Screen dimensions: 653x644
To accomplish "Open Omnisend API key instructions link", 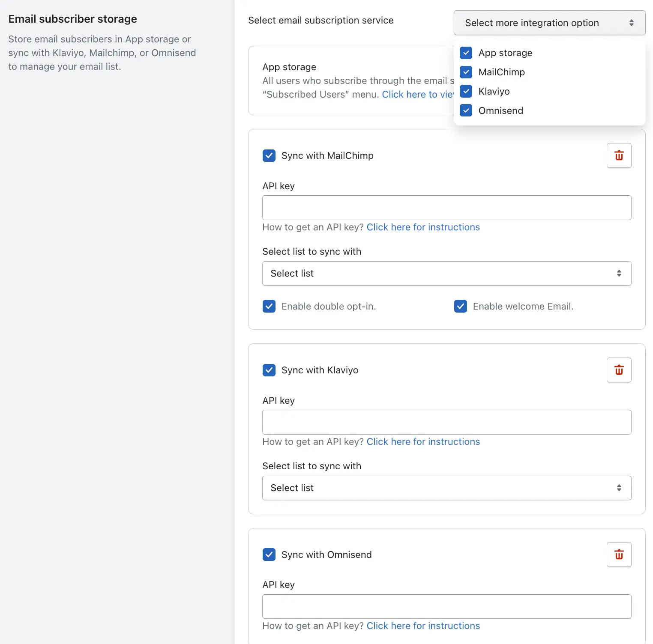I will point(423,626).
